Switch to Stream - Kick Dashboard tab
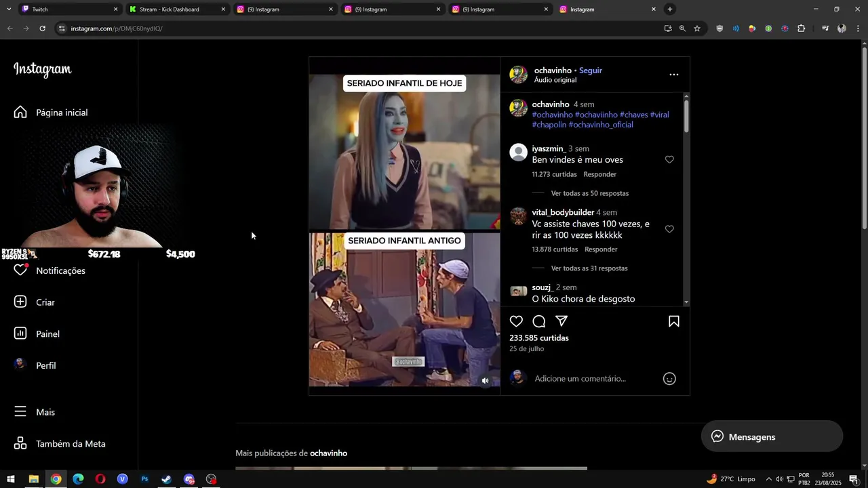868x488 pixels. [176, 9]
